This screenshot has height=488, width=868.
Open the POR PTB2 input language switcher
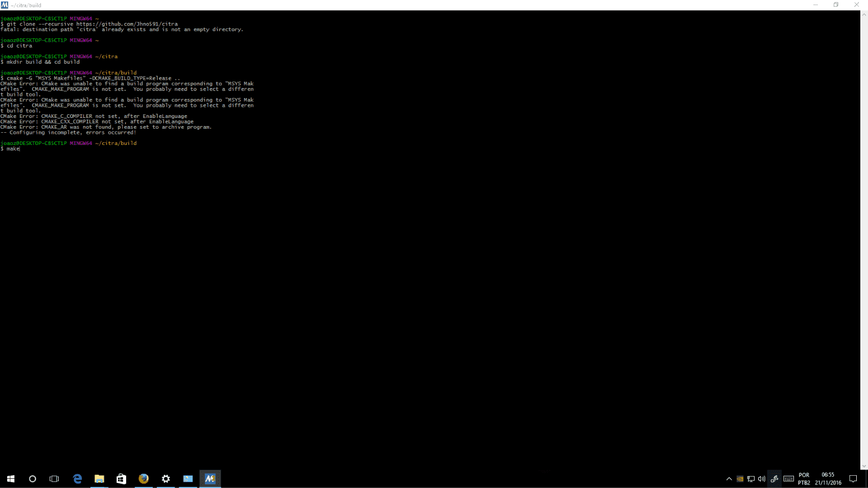tap(804, 479)
